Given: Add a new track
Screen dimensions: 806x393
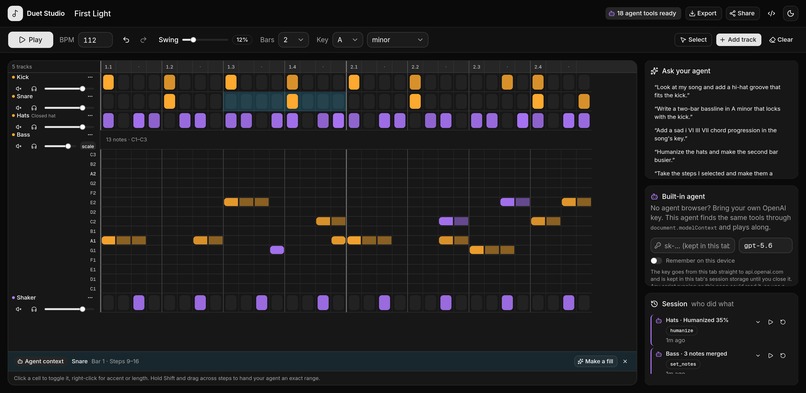Looking at the screenshot, I should (x=739, y=40).
